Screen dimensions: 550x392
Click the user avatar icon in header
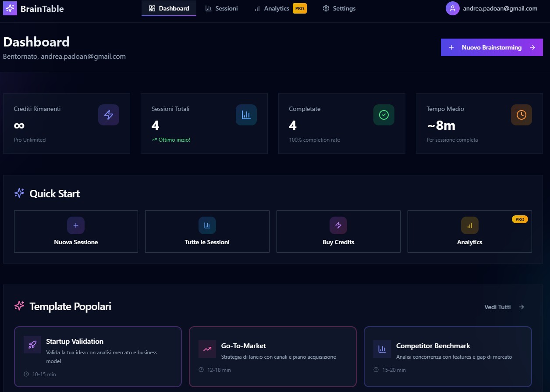coord(453,8)
